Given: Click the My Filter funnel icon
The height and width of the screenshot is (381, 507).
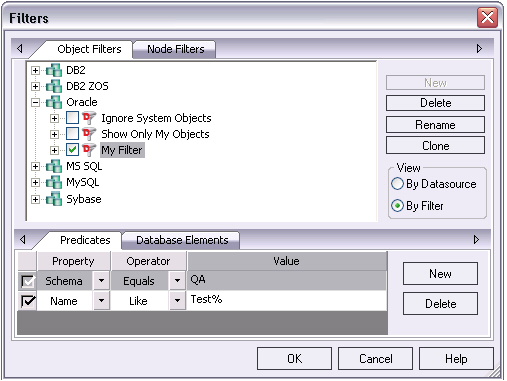Looking at the screenshot, I should pyautogui.click(x=89, y=150).
